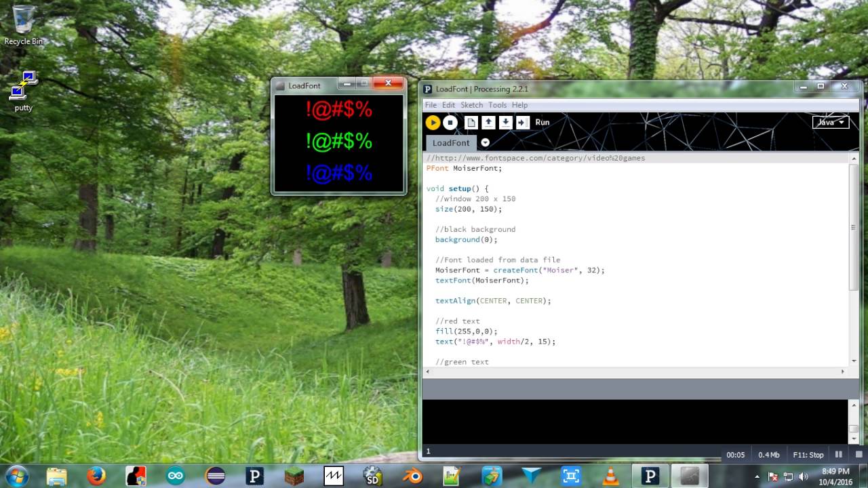The image size is (868, 488).
Task: Show hidden system tray icons arrow
Action: (x=757, y=476)
